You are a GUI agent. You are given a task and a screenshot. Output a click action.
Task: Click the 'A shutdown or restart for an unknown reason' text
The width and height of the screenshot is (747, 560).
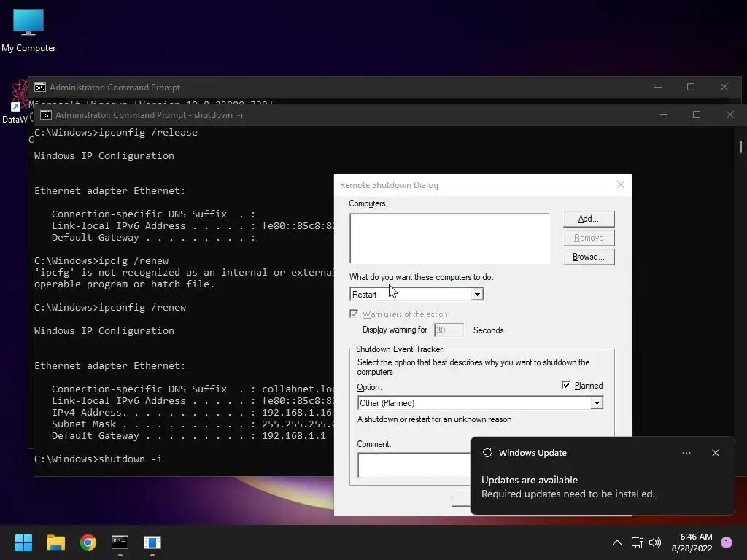pyautogui.click(x=435, y=419)
